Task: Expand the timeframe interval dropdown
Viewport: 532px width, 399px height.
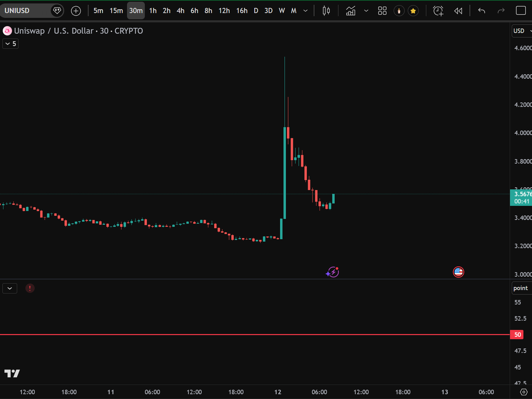Action: coord(305,11)
